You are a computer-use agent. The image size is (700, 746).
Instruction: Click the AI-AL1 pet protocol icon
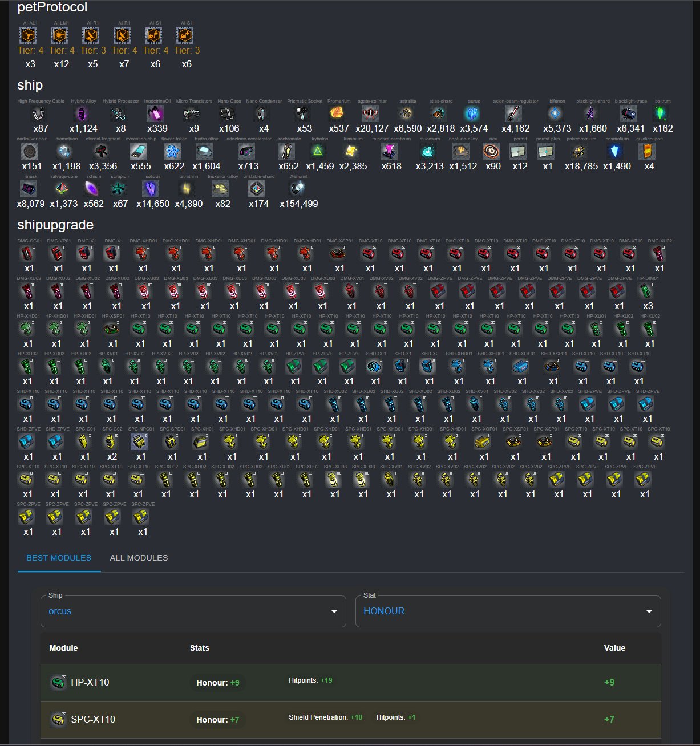click(x=28, y=36)
